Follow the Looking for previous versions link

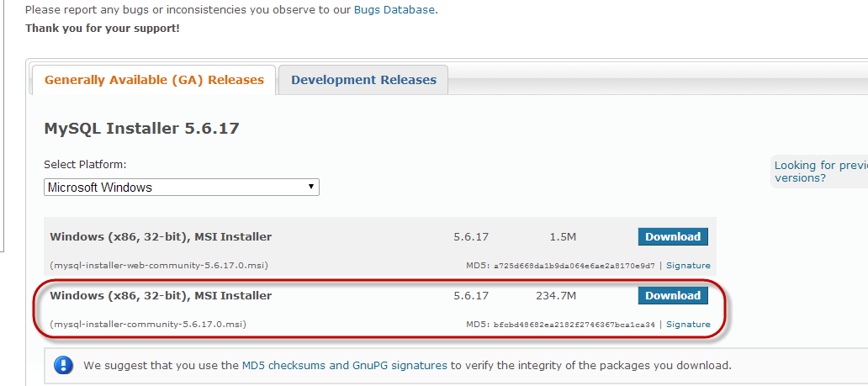click(x=820, y=172)
